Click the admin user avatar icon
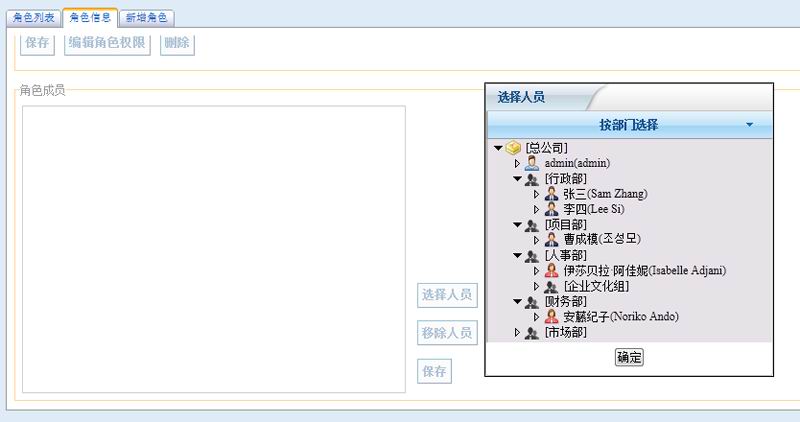The height and width of the screenshot is (422, 800). click(532, 163)
